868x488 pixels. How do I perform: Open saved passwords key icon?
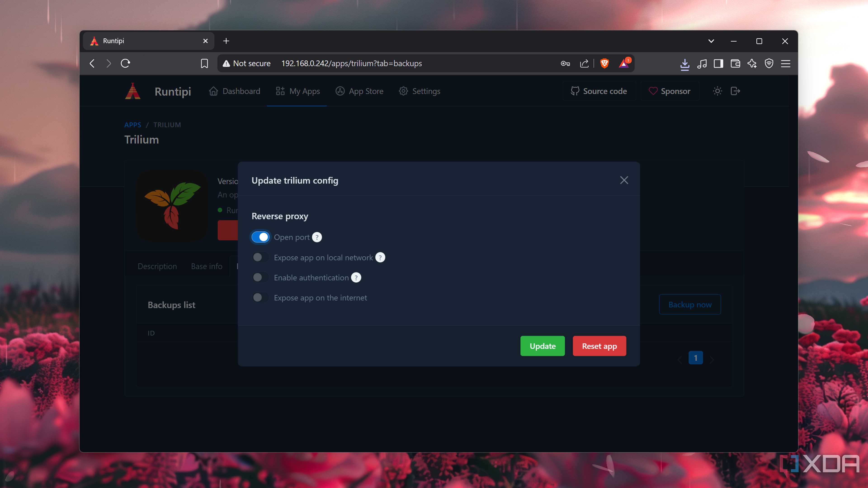tap(565, 63)
